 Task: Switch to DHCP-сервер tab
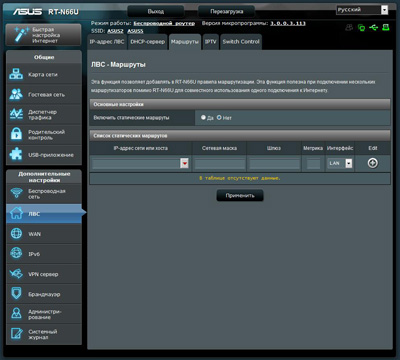pyautogui.click(x=148, y=42)
